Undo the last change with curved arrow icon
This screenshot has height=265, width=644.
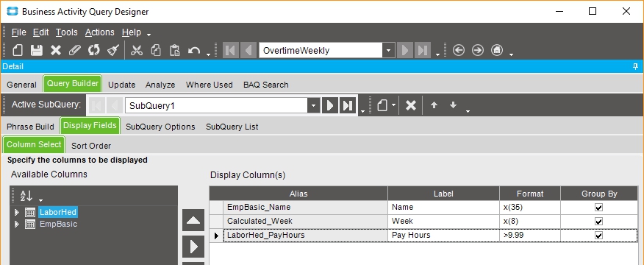(194, 50)
